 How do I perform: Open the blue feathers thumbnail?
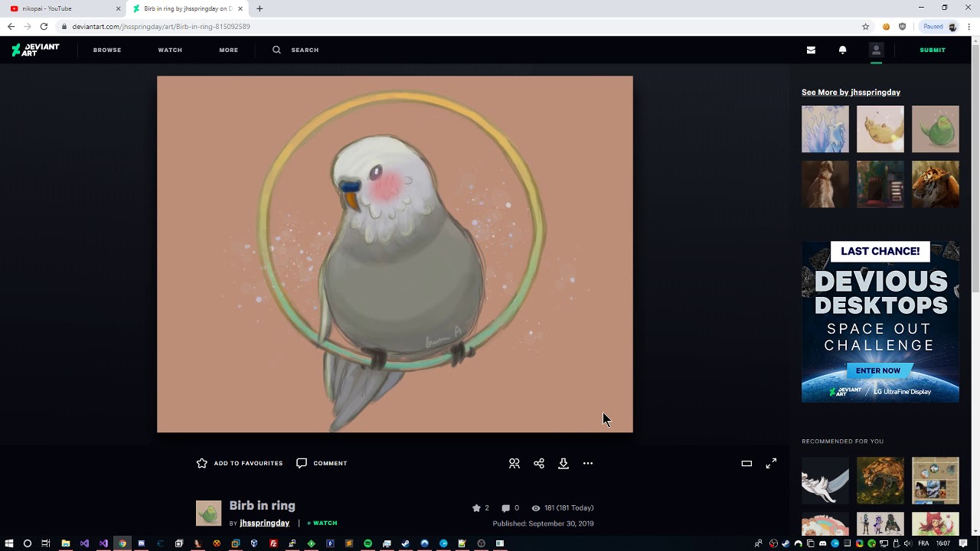pyautogui.click(x=825, y=129)
